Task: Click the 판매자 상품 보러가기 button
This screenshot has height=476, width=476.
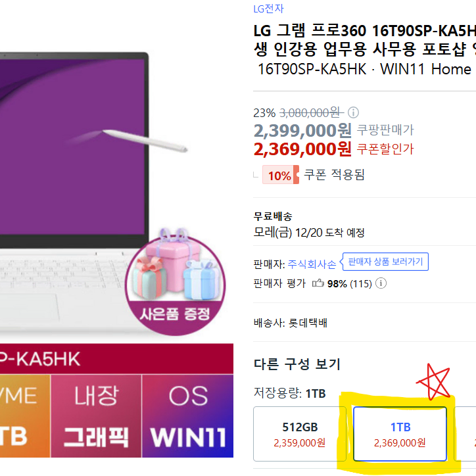Action: pyautogui.click(x=385, y=262)
